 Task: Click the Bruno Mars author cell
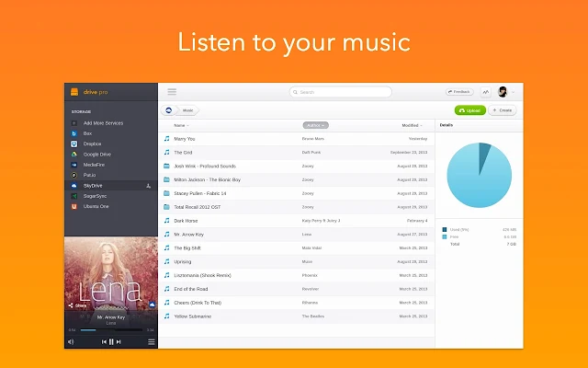click(312, 139)
